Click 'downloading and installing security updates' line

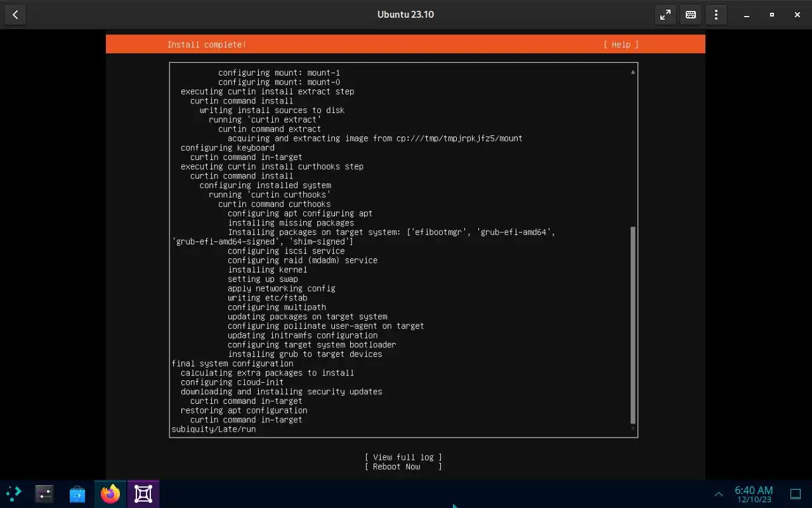click(x=282, y=392)
